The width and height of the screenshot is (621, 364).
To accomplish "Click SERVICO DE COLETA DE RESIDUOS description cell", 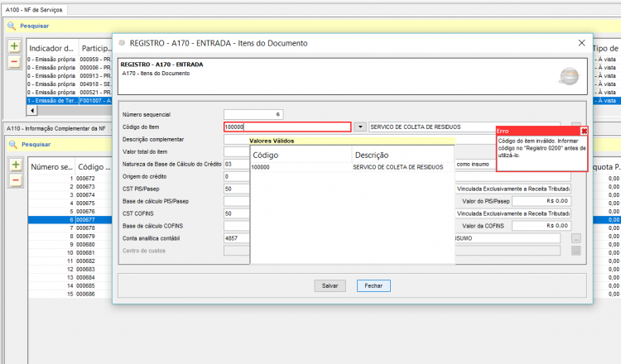I will pos(398,167).
